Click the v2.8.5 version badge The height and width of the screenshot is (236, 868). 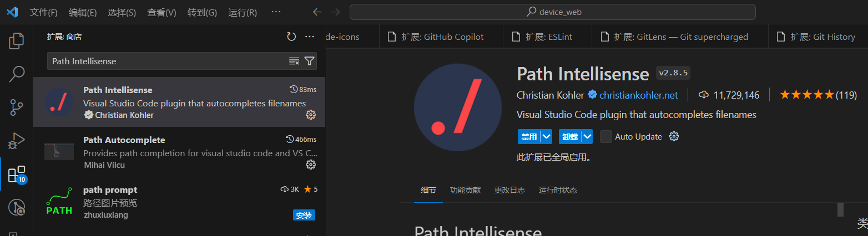pos(673,73)
